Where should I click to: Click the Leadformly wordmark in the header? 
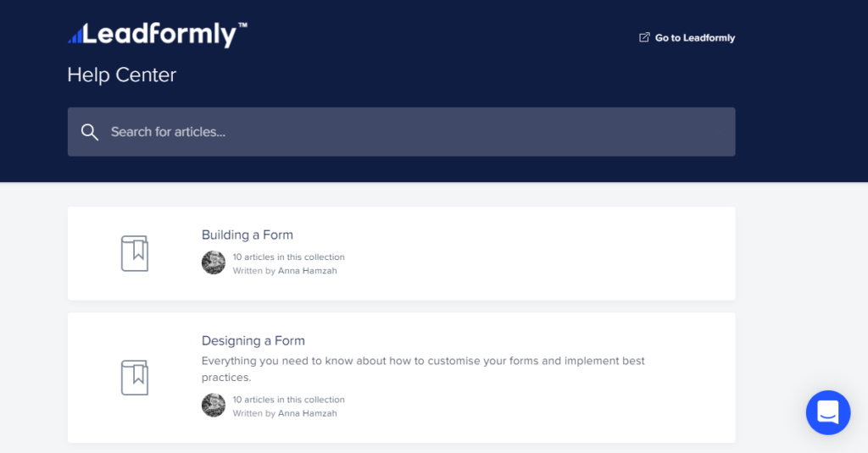coord(165,35)
